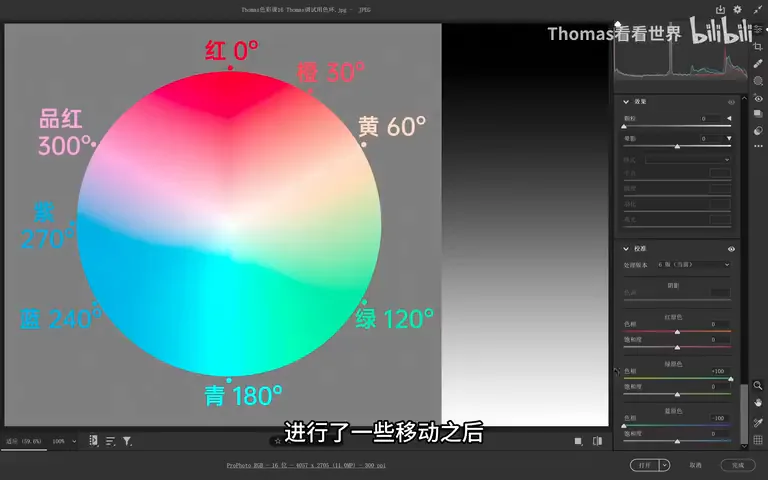
Task: Click the right panel scrollbar thumb
Action: (744, 412)
